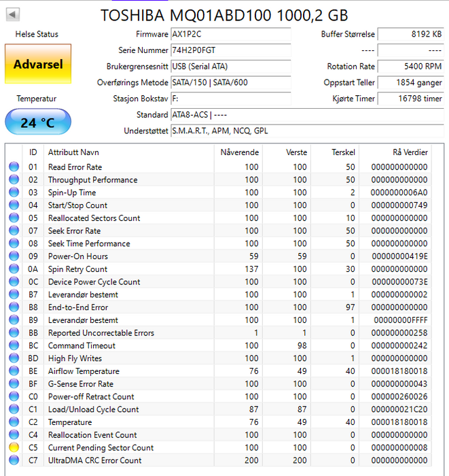Click the Serie Nummer field
449x476 pixels.
click(x=230, y=50)
